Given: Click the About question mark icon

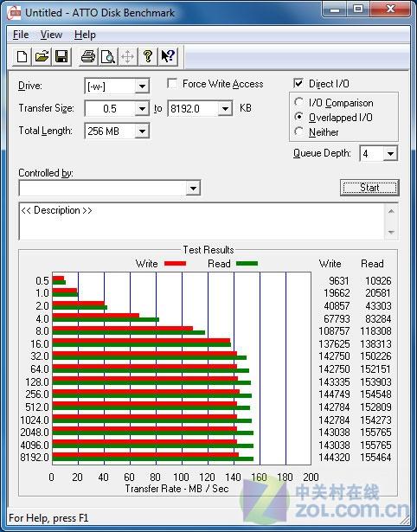Looking at the screenshot, I should 148,56.
